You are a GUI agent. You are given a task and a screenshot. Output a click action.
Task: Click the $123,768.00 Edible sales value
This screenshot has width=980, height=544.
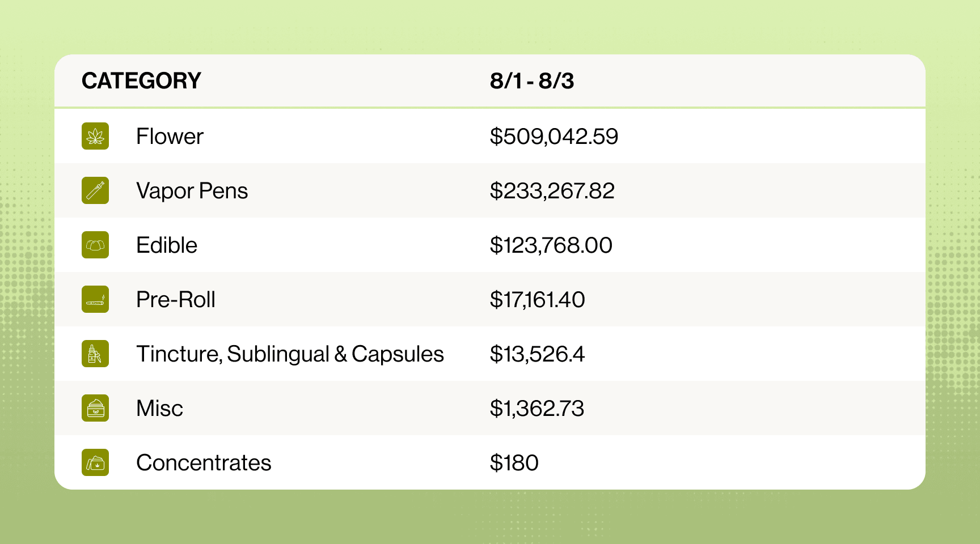tap(551, 245)
